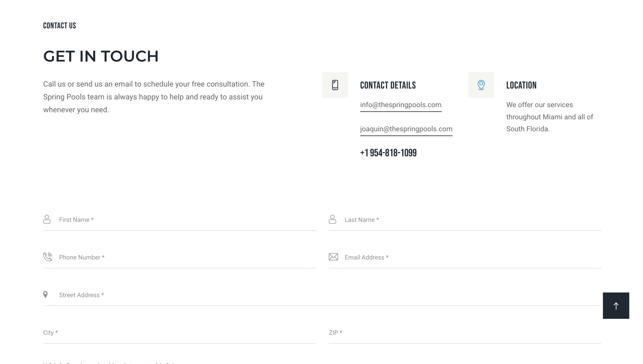This screenshot has height=364, width=643.
Task: Call the +1 954-818-1099 phone number
Action: (x=388, y=153)
